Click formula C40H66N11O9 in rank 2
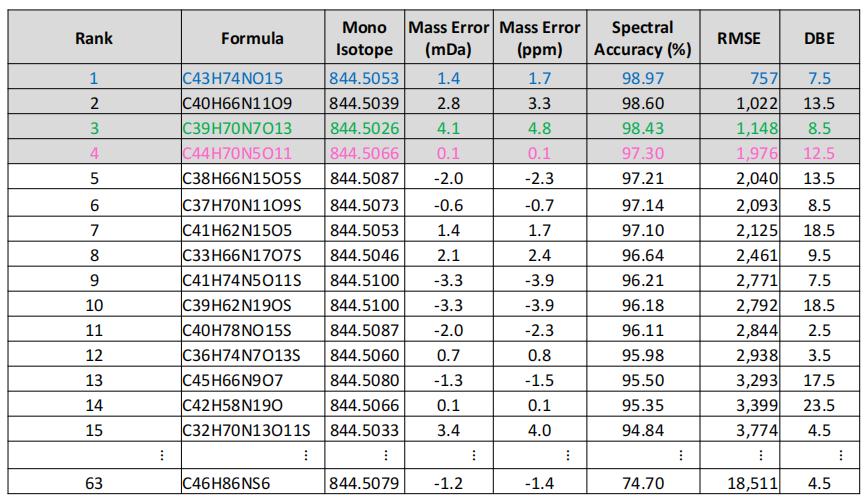 [x=236, y=102]
